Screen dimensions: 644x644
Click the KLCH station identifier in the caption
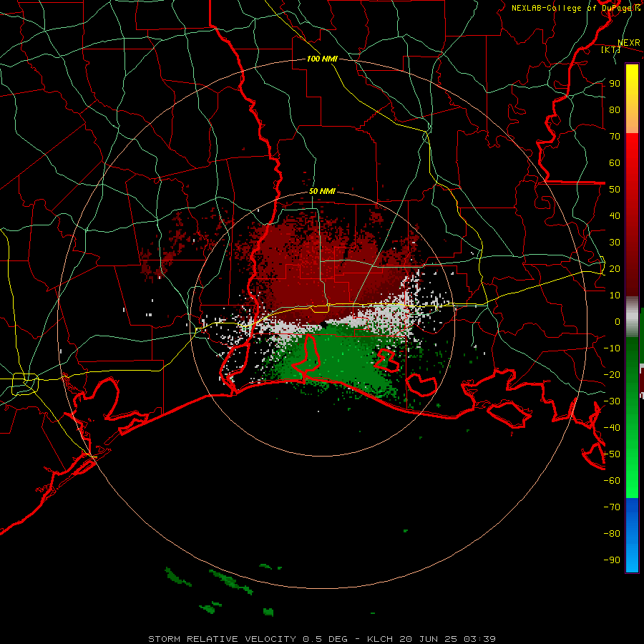click(380, 639)
